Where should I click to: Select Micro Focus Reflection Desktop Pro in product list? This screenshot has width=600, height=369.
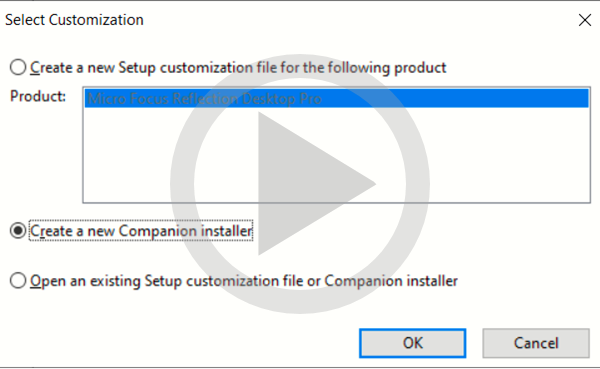coord(336,98)
